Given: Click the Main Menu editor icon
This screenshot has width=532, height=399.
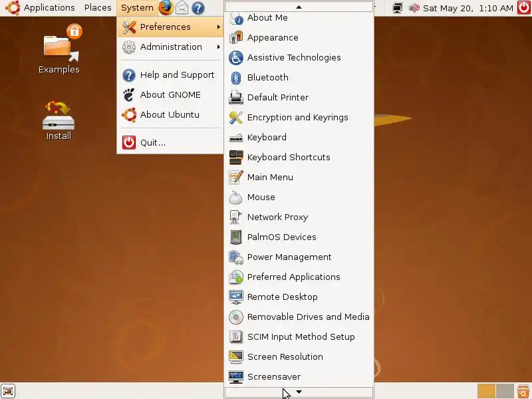Looking at the screenshot, I should click(236, 177).
